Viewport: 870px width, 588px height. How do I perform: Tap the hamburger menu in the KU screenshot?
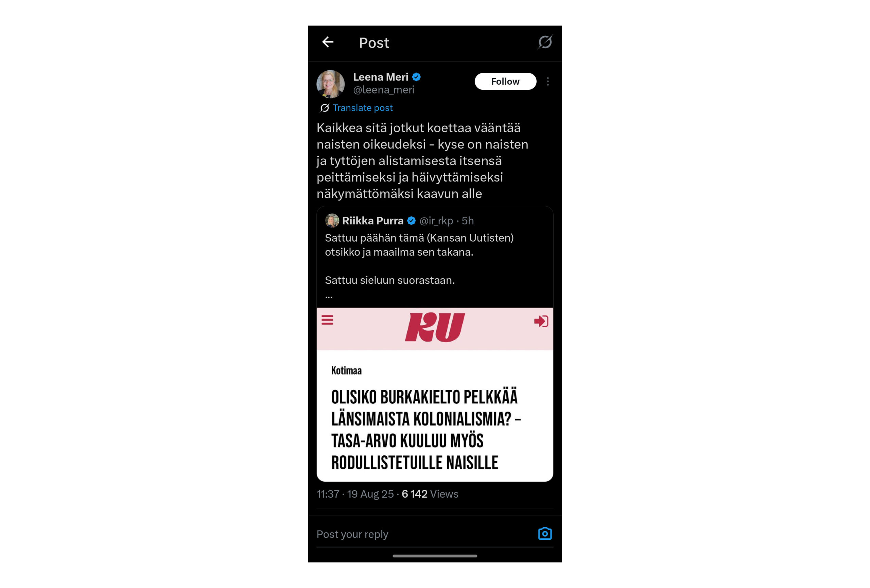pyautogui.click(x=327, y=320)
